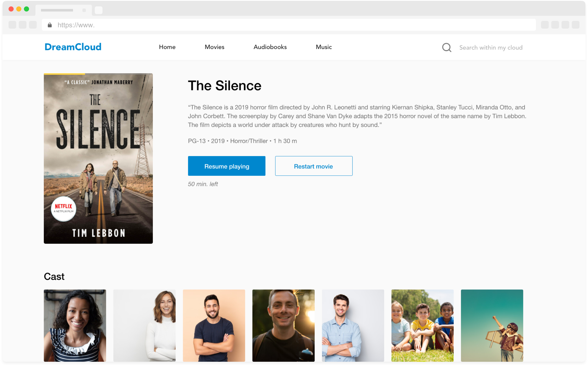588x366 pixels.
Task: Click 'PG-13 • 2019 • Horror/Thriller' info line
Action: tap(242, 141)
